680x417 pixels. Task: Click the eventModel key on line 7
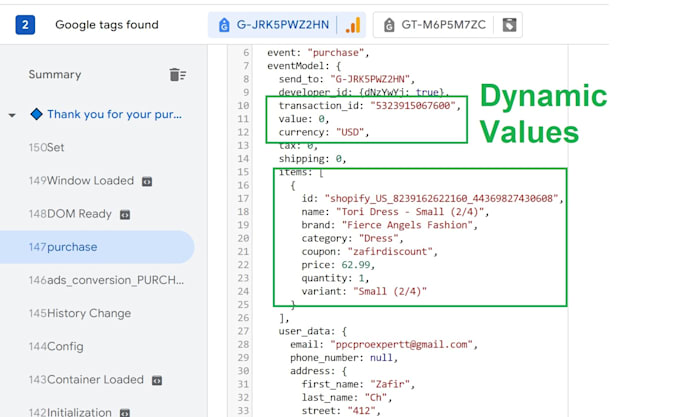pyautogui.click(x=295, y=66)
